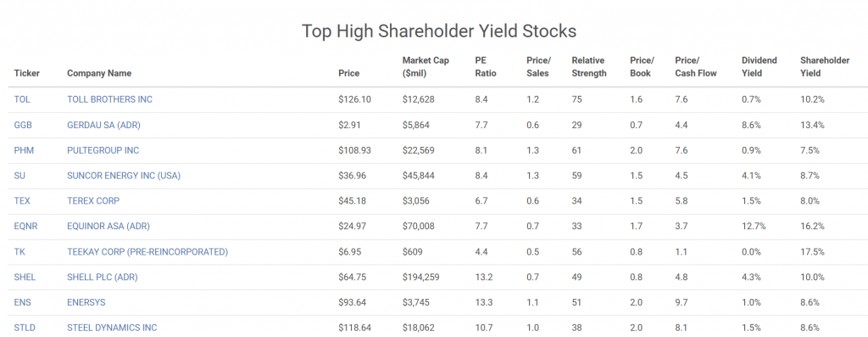Open TEREX CORP company page
868x337 pixels.
click(x=93, y=200)
